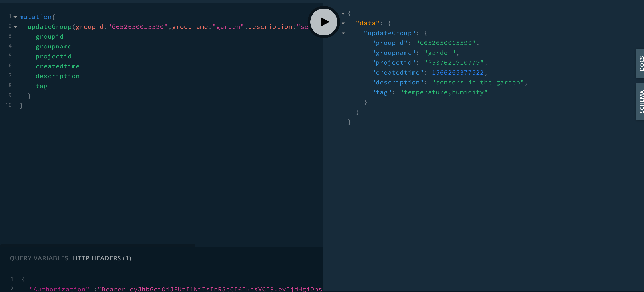Click the groupid field in query
This screenshot has height=292, width=644.
click(49, 37)
